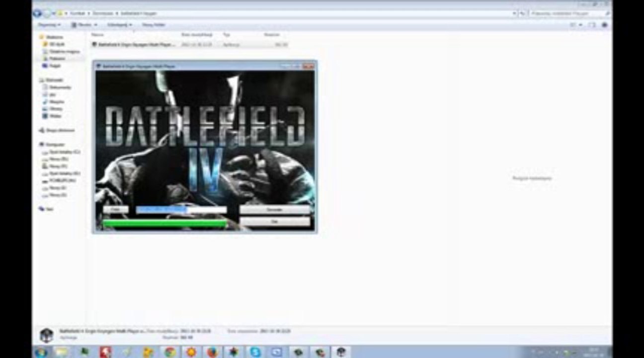Open the red app icon on taskbar
Screen dimensions: 644x358
(x=105, y=352)
